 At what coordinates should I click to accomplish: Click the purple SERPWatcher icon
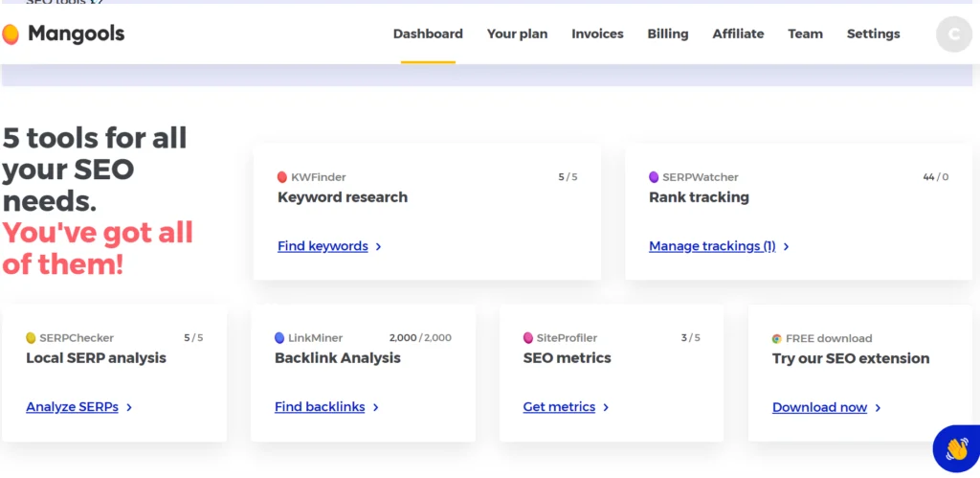click(654, 177)
